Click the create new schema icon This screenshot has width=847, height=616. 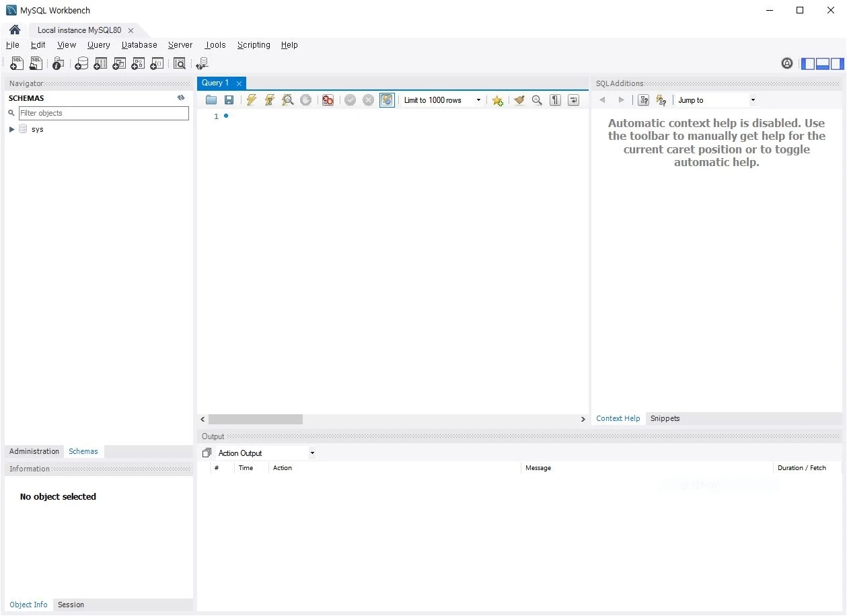pyautogui.click(x=81, y=63)
